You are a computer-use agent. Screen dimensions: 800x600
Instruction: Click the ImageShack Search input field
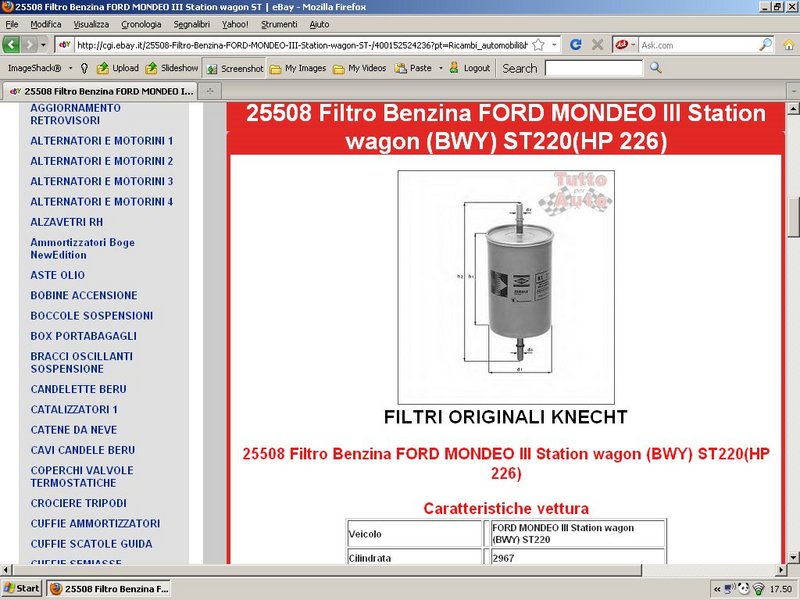(x=594, y=68)
